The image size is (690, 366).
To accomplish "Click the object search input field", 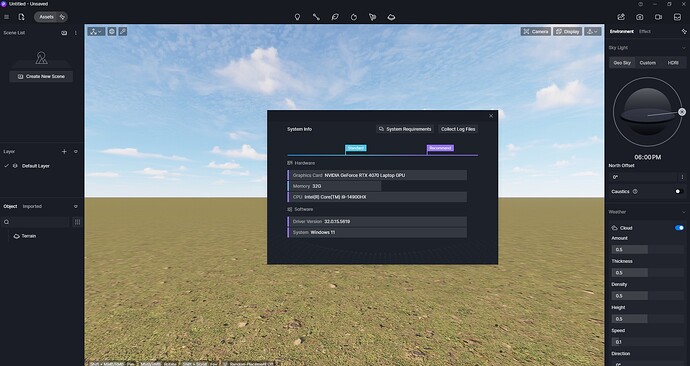I will [x=36, y=222].
